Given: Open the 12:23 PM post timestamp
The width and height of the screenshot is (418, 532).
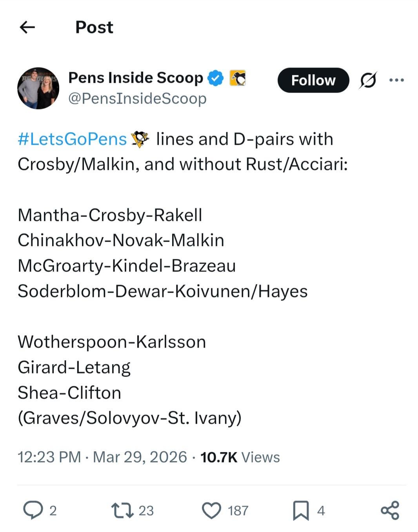Looking at the screenshot, I should [49, 457].
